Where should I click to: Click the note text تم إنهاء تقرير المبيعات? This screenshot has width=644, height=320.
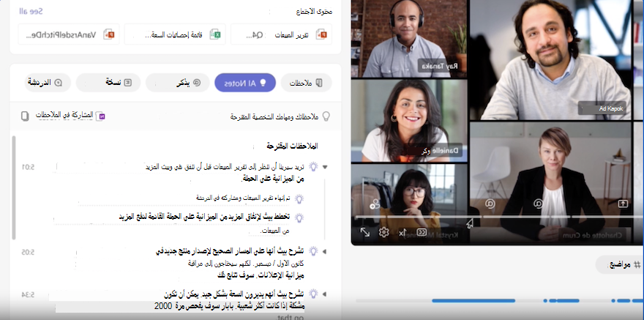(243, 198)
